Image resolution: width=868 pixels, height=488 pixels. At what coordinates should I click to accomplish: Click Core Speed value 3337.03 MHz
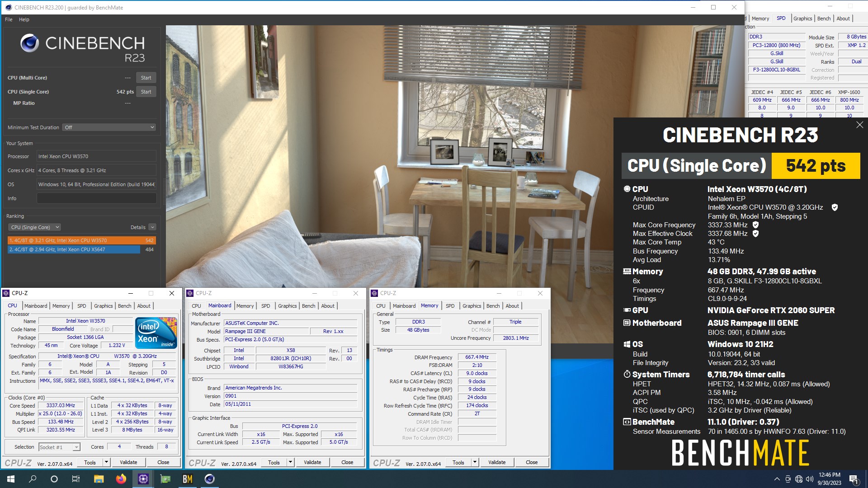(61, 405)
